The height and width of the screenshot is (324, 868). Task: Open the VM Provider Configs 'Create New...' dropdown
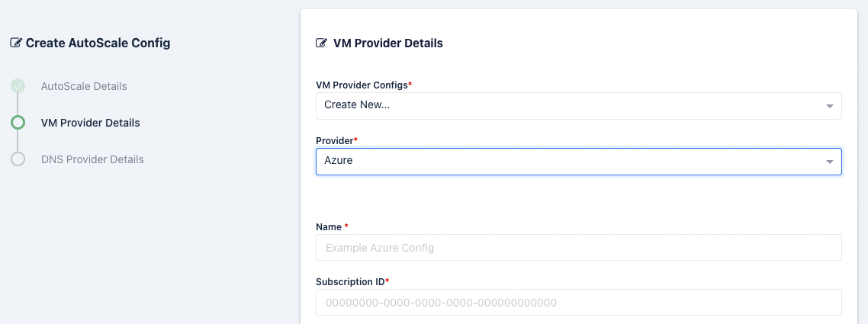pyautogui.click(x=564, y=105)
